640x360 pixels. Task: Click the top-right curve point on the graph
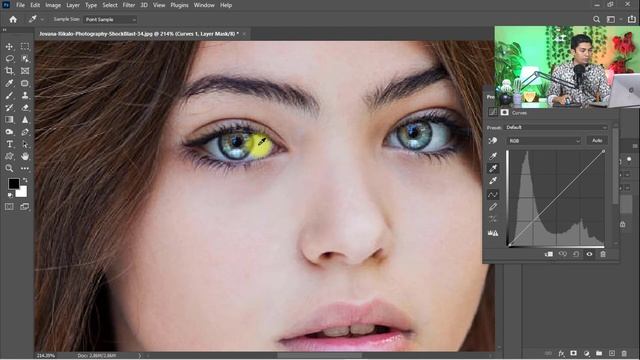click(604, 151)
